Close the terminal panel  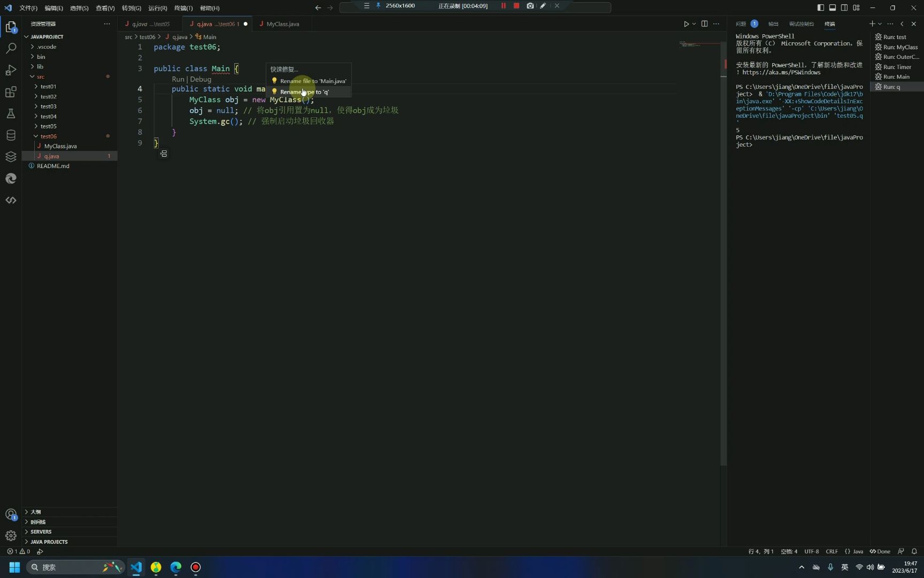point(913,24)
